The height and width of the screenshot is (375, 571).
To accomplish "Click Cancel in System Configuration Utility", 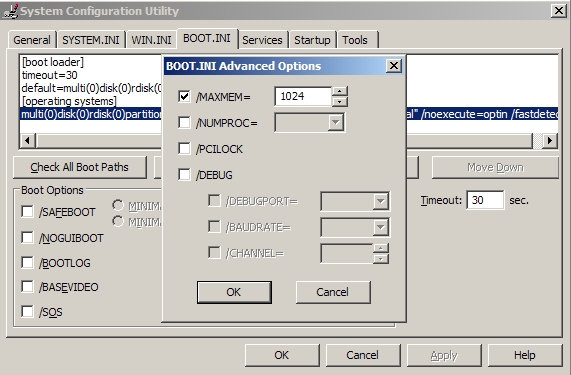I will (363, 355).
